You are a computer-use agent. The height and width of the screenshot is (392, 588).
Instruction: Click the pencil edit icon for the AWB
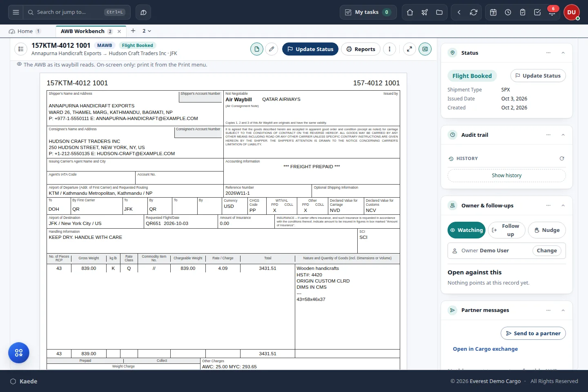(272, 49)
